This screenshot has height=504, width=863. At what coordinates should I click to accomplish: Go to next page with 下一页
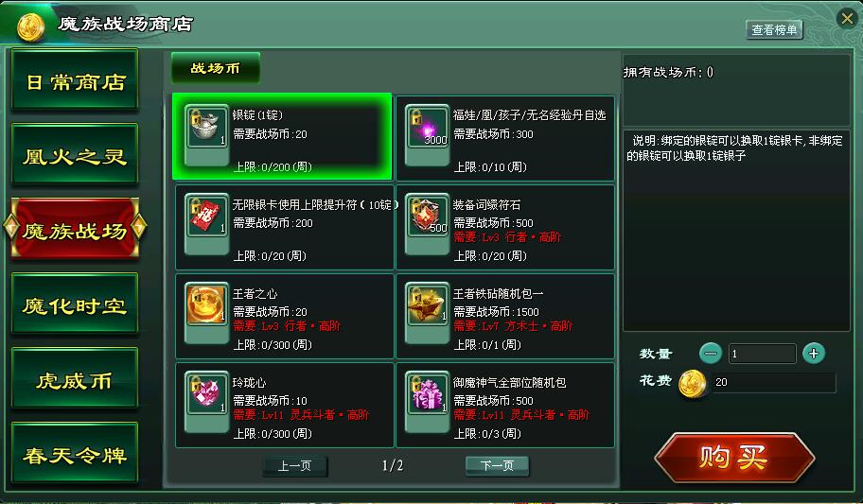[x=497, y=466]
